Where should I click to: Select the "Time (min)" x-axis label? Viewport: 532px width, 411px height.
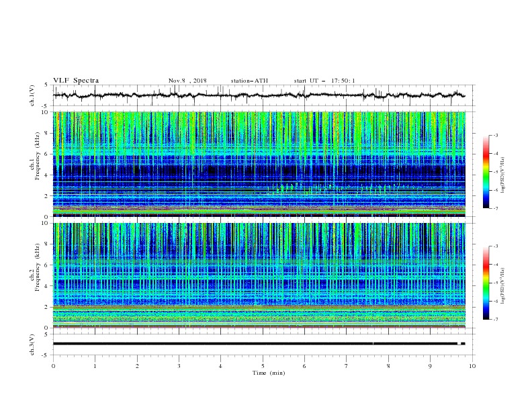269,373
